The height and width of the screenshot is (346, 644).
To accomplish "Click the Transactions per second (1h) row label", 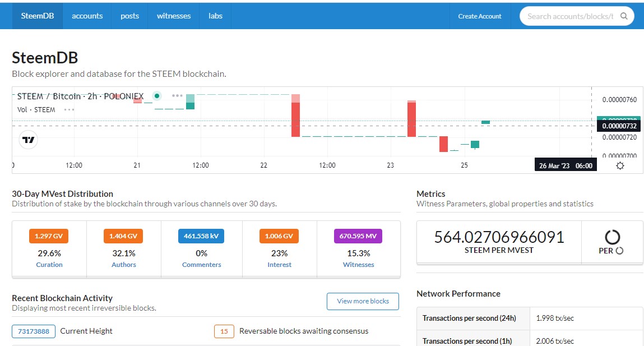I will click(467, 341).
